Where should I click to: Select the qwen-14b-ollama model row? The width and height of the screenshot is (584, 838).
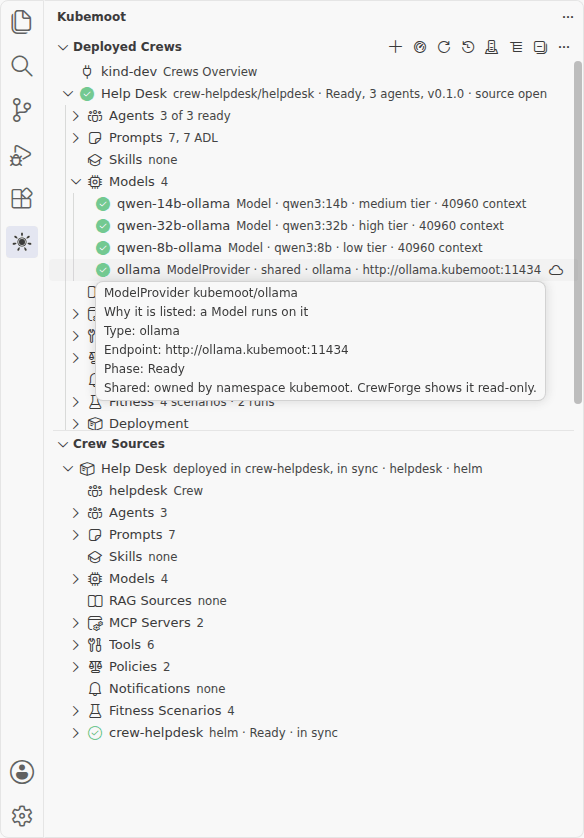pyautogui.click(x=312, y=204)
